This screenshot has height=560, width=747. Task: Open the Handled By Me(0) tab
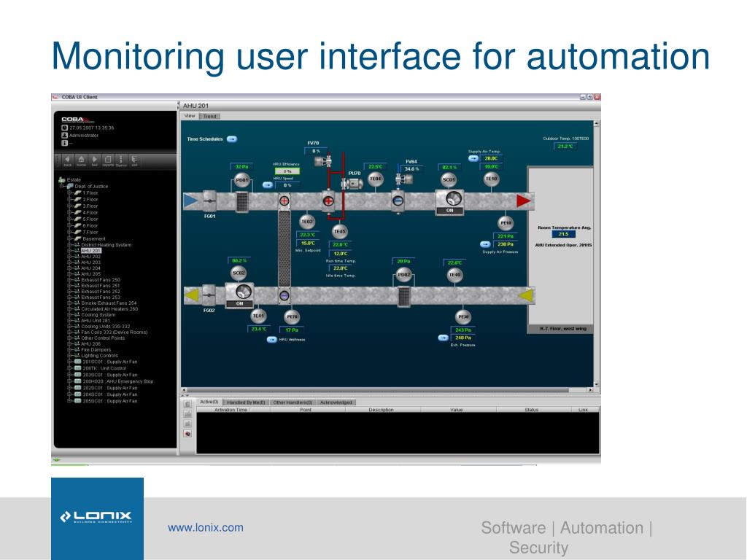pos(245,402)
